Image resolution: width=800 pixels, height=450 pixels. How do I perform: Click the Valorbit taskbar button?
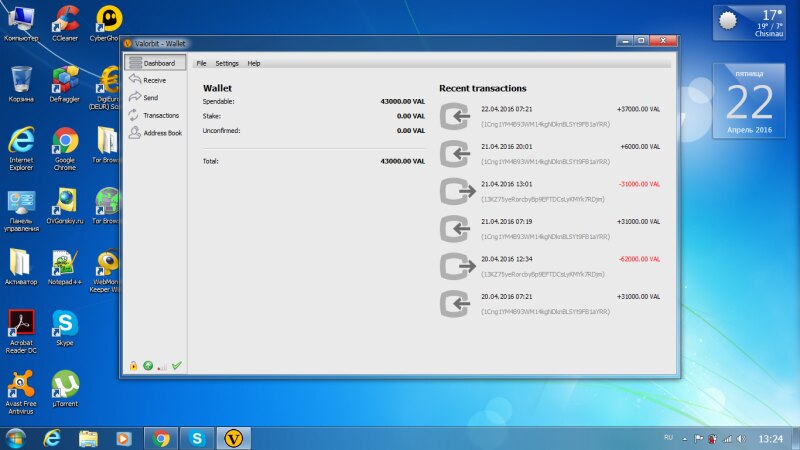pos(236,438)
